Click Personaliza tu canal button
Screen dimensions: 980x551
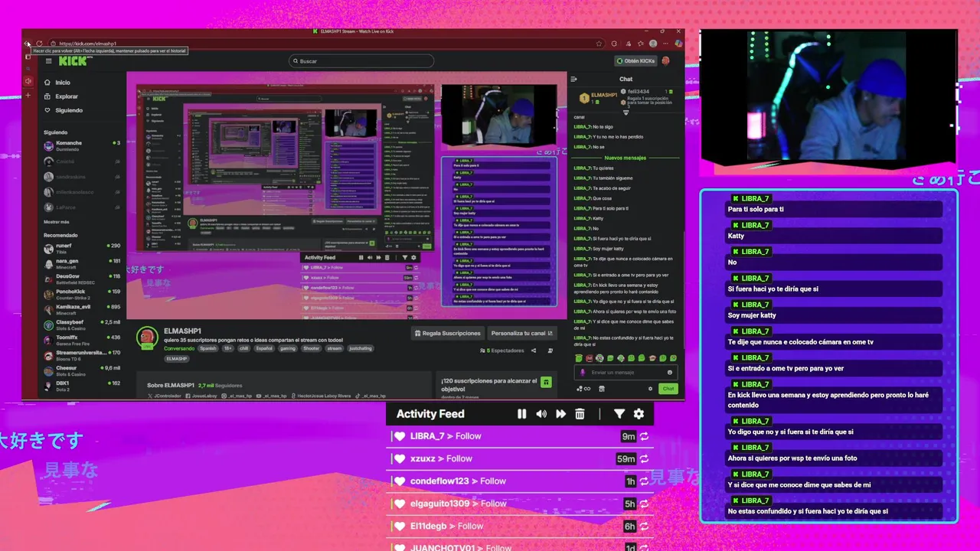(x=522, y=333)
